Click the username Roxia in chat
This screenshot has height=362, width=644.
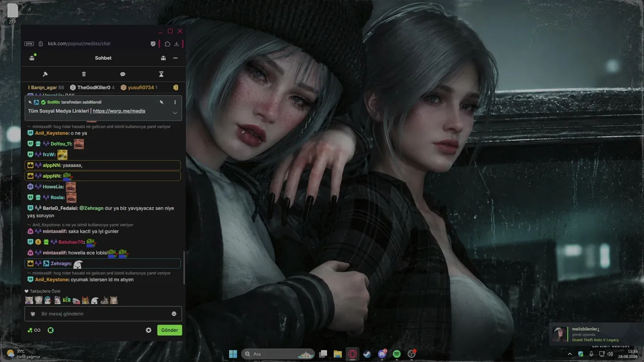point(58,198)
